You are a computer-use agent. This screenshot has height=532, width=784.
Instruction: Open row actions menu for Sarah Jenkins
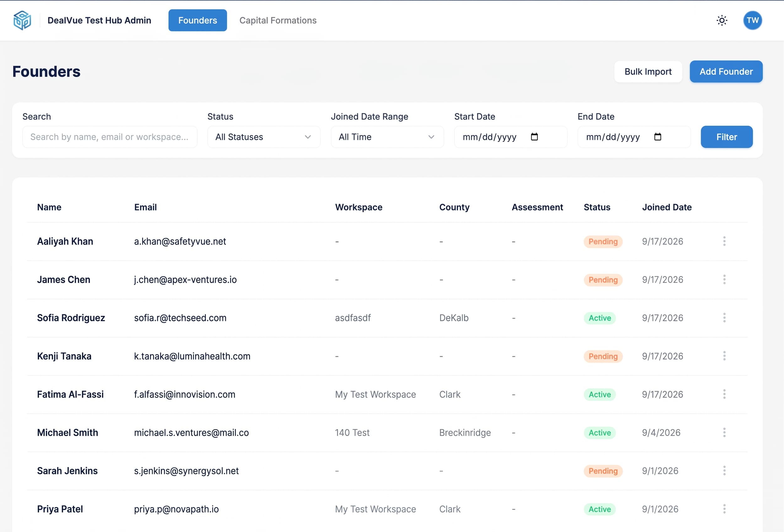(724, 471)
